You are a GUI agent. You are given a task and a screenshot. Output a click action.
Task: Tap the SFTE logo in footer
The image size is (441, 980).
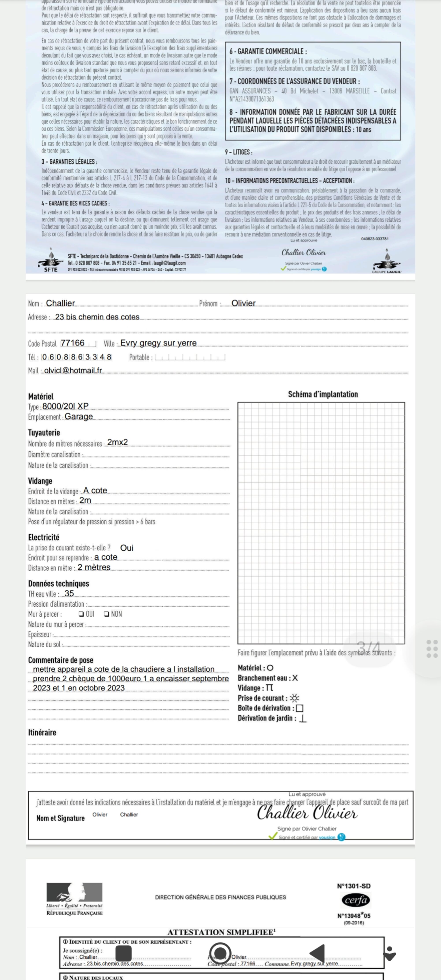pyautogui.click(x=51, y=261)
